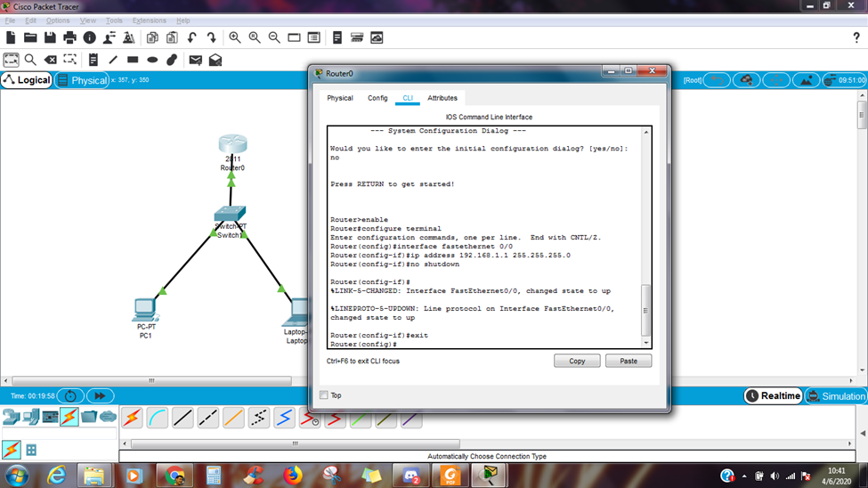Open Firefox from taskbar
The width and height of the screenshot is (868, 488).
(293, 476)
